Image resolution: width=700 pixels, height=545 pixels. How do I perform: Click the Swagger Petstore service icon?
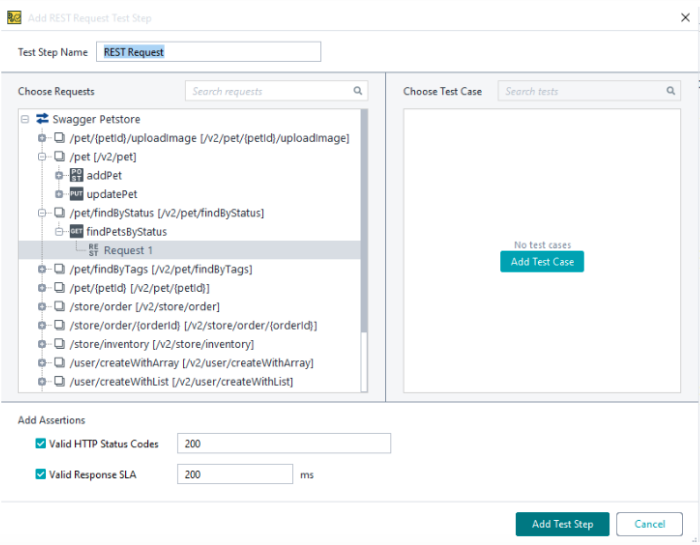(42, 119)
